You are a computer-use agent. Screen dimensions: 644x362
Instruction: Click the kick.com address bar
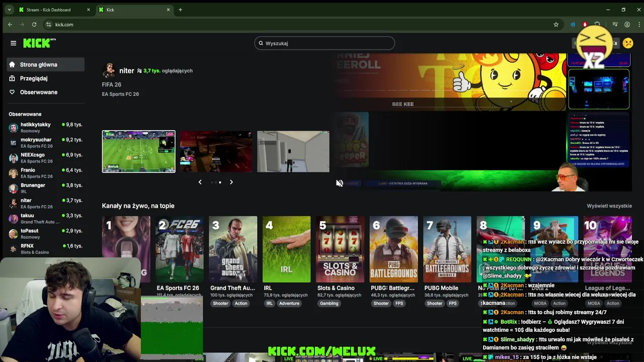[302, 24]
